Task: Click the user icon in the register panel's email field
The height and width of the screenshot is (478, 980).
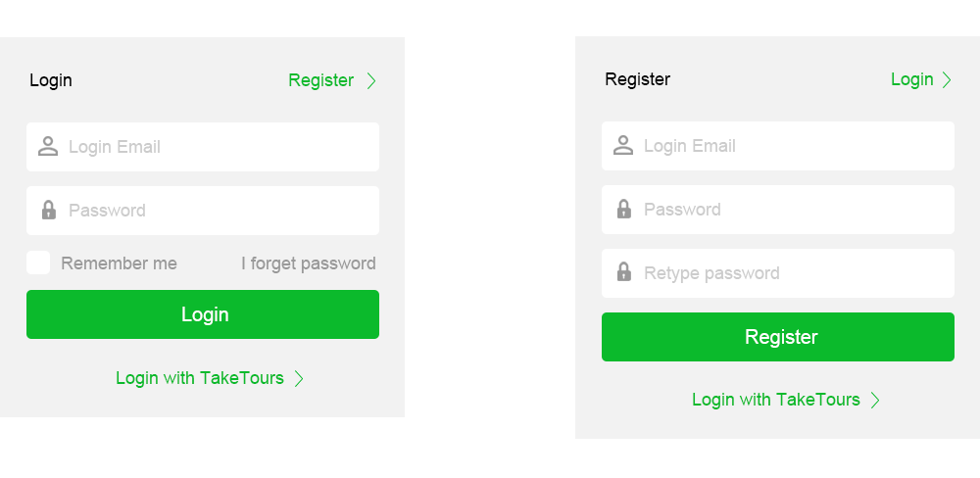Action: pos(623,146)
